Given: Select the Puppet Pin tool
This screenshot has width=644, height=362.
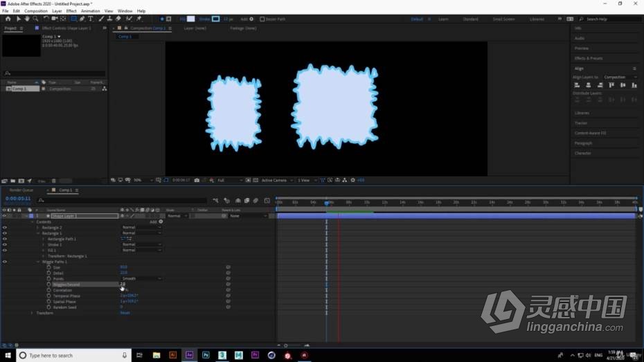Looking at the screenshot, I should tap(139, 19).
